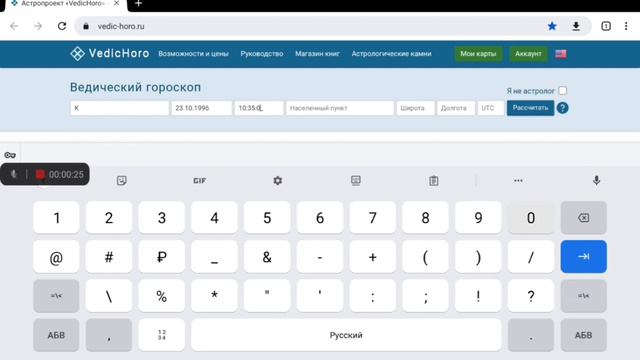The height and width of the screenshot is (360, 640).
Task: Switch to letters with right АБВ key
Action: click(x=583, y=335)
